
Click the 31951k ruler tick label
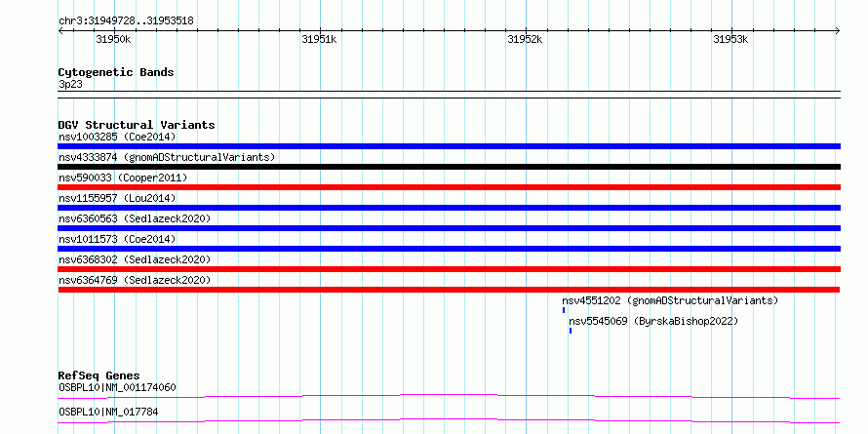320,39
